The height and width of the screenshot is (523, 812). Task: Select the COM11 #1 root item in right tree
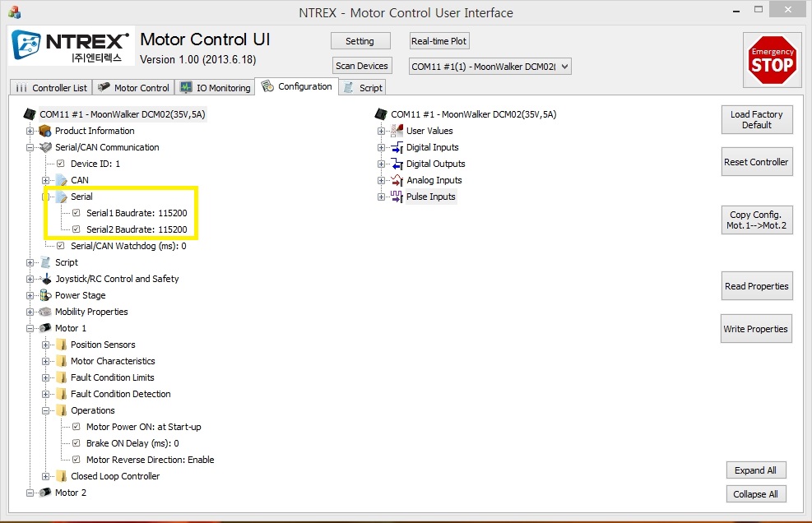pos(473,114)
